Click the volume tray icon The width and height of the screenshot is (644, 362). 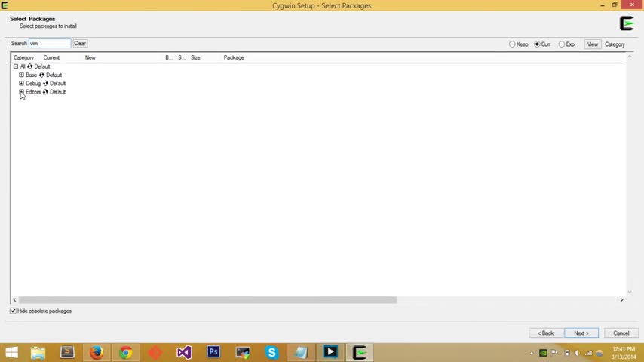(577, 353)
